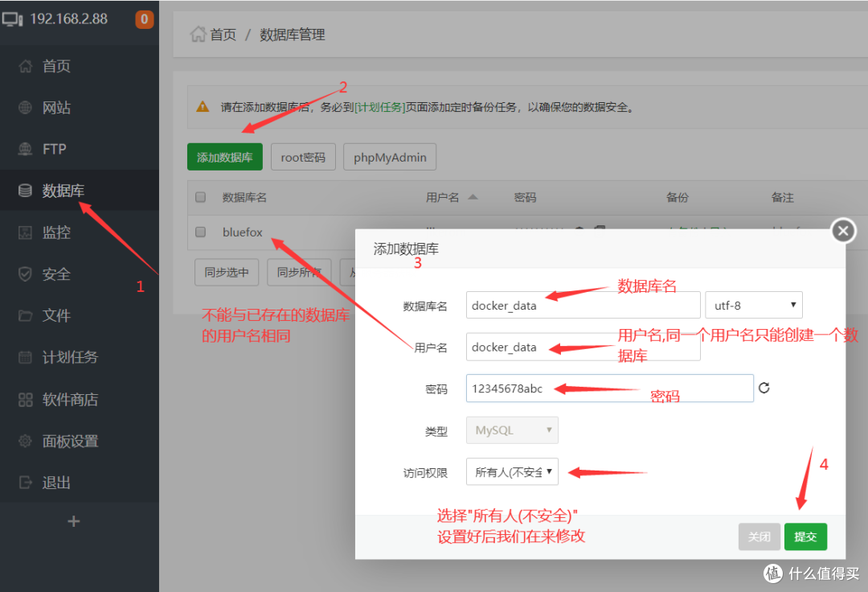This screenshot has height=592, width=868.
Task: Click the 首页 breadcrumb link
Action: 223,35
